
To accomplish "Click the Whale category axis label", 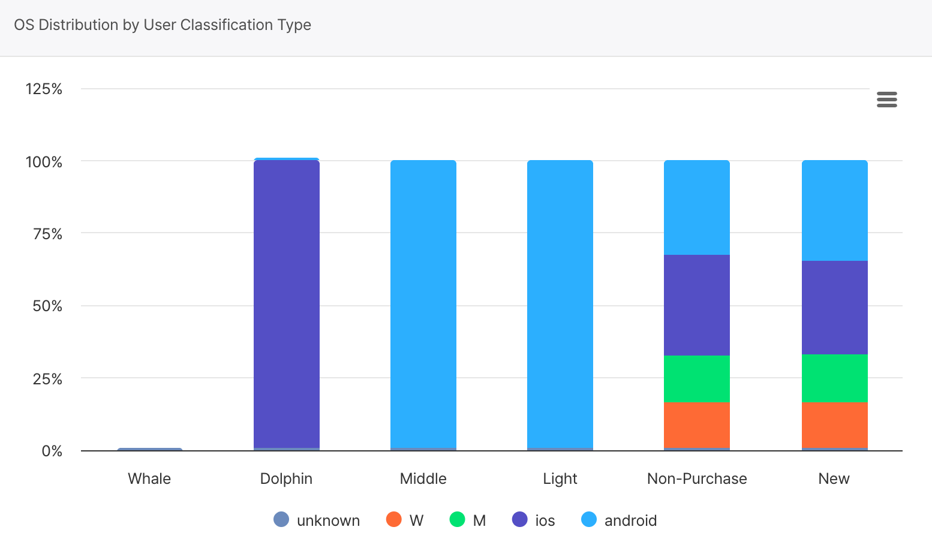I will click(x=149, y=478).
